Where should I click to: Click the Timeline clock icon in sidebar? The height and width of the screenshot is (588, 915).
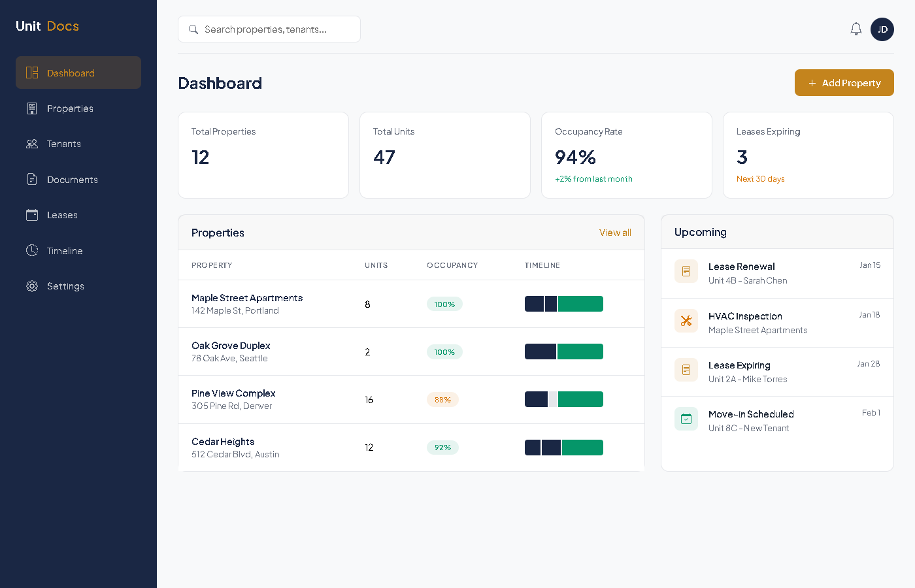click(x=32, y=250)
